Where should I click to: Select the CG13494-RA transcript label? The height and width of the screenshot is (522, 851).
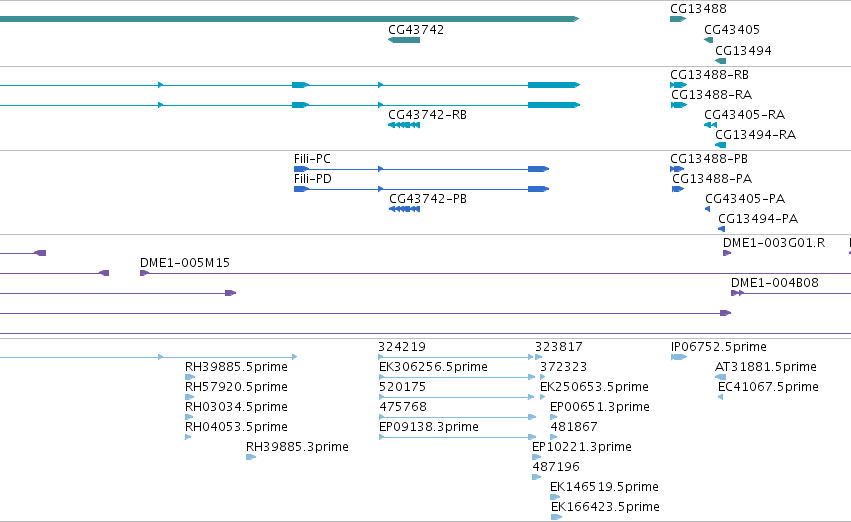[x=755, y=135]
